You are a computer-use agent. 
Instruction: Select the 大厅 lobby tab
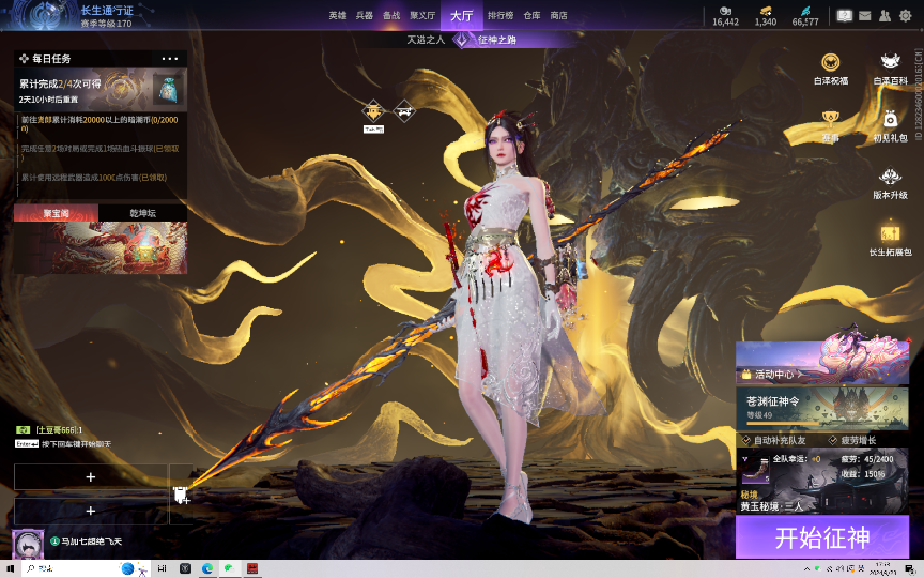coord(462,15)
